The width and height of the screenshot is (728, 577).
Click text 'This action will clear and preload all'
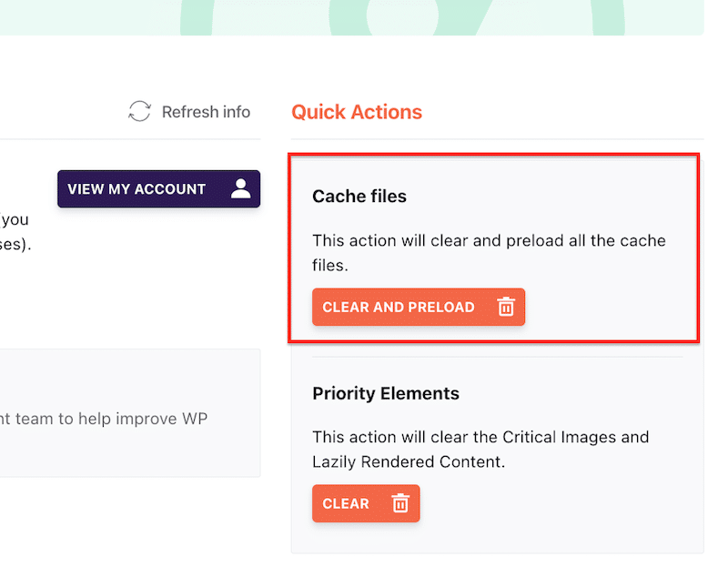(x=450, y=240)
